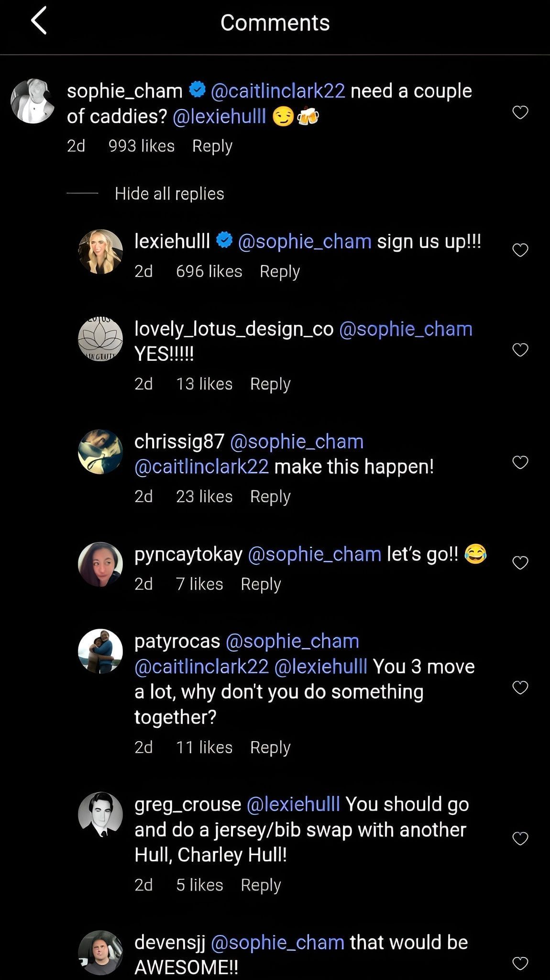Image resolution: width=550 pixels, height=980 pixels.
Task: Open sophie_cham's profile picture
Action: [33, 101]
